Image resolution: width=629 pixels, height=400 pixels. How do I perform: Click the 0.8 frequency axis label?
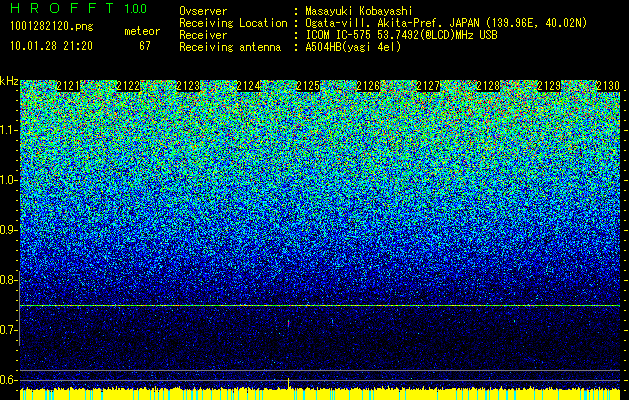coord(7,280)
